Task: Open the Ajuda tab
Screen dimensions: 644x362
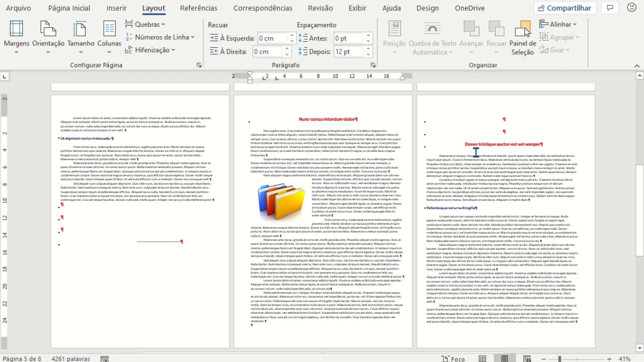Action: (x=391, y=8)
